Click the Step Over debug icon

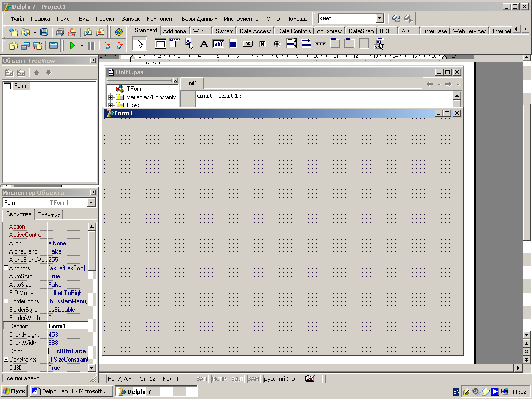click(x=119, y=45)
